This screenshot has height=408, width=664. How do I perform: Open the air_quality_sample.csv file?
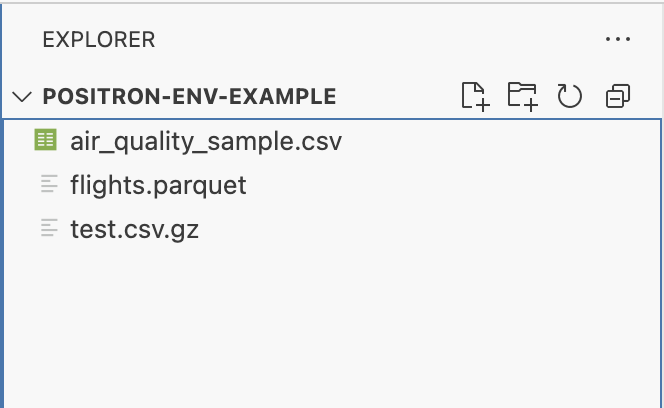click(x=206, y=141)
